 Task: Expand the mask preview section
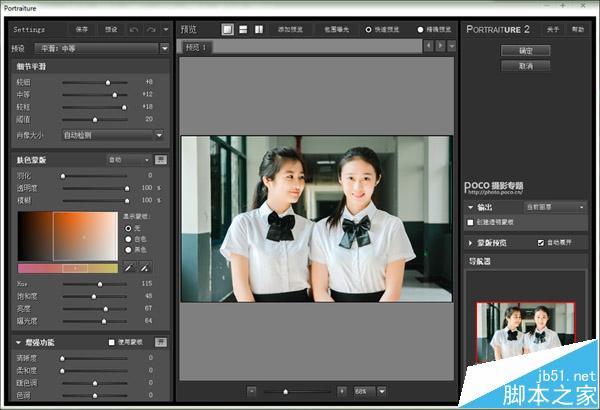coord(470,243)
